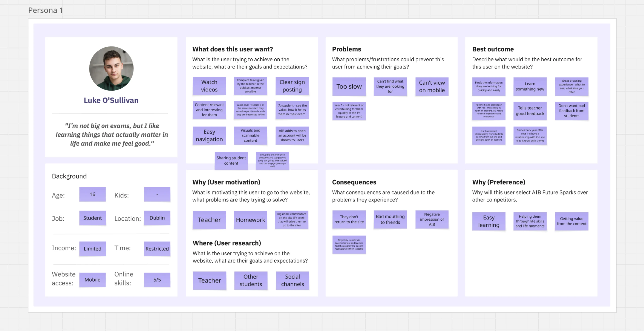Select the 'Mobile' website access note
This screenshot has height=331, width=644.
click(x=92, y=280)
